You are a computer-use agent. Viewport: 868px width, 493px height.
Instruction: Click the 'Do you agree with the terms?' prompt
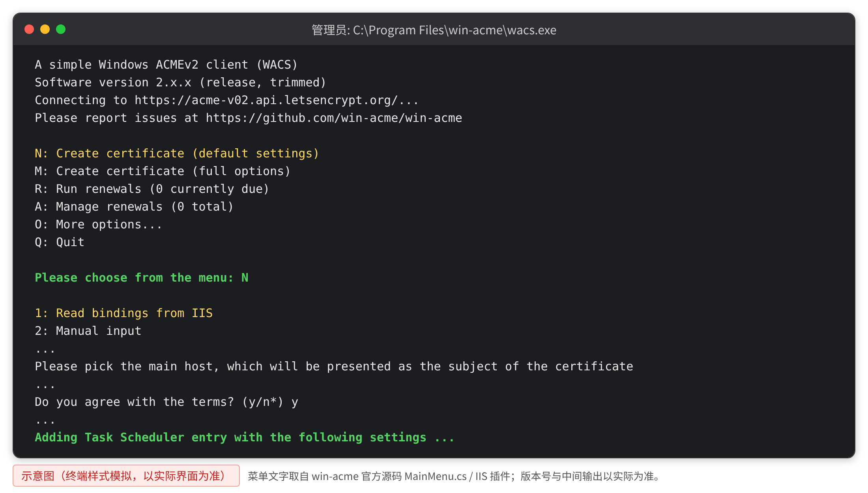coord(166,402)
